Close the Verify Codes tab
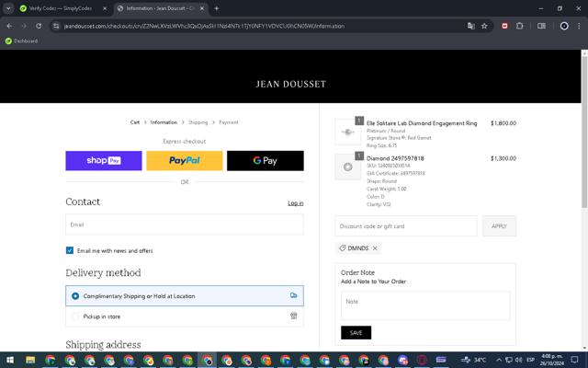588x368 pixels. (x=105, y=8)
